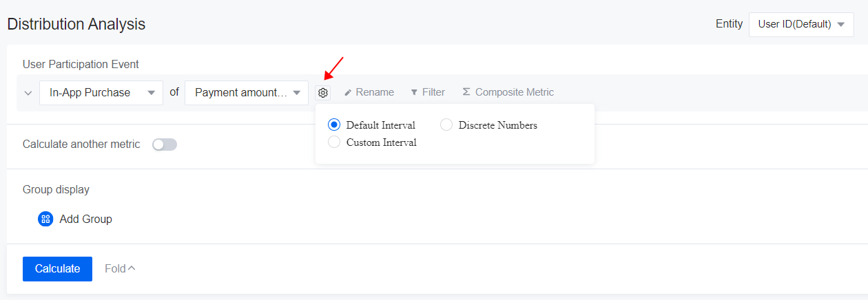Click the gear settings icon beside Payment amount
This screenshot has width=868, height=300.
pos(322,93)
